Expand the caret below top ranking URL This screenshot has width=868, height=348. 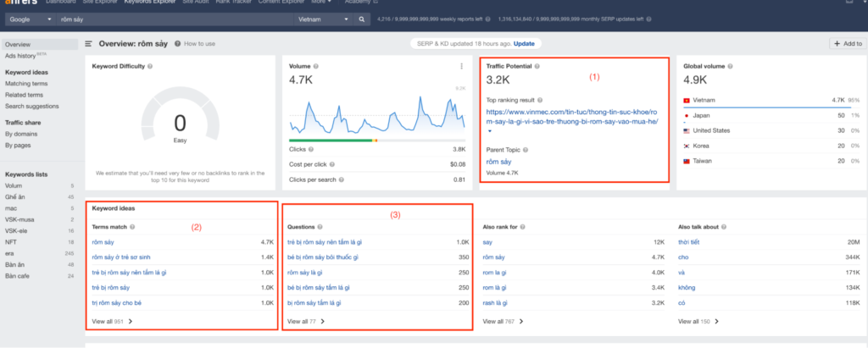tap(489, 132)
